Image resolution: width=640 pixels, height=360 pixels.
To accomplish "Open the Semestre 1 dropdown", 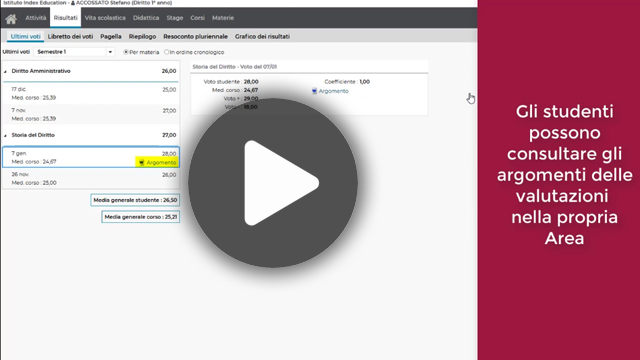I will 74,52.
